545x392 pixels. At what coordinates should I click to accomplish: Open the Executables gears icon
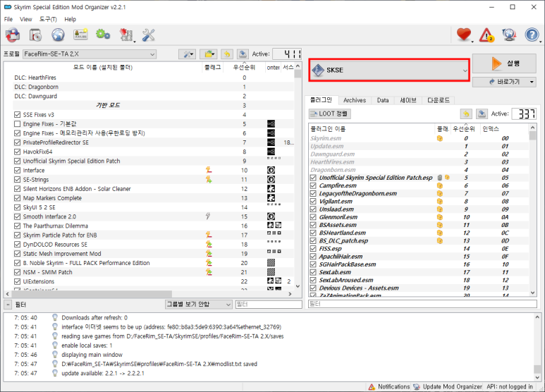click(x=103, y=35)
